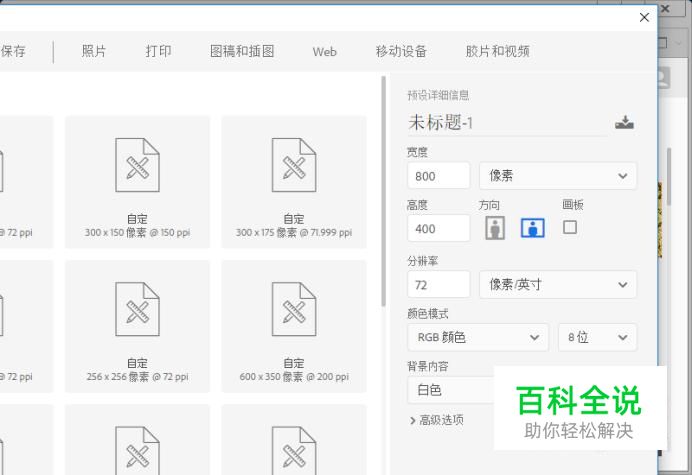Switch to the 打印 tab
Image resolution: width=692 pixels, height=475 pixels.
(158, 51)
